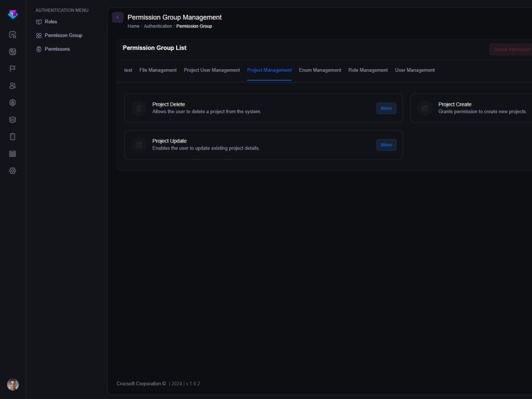The width and height of the screenshot is (532, 399).
Task: Open the first sidebar icon below the logo
Action: pyautogui.click(x=13, y=35)
